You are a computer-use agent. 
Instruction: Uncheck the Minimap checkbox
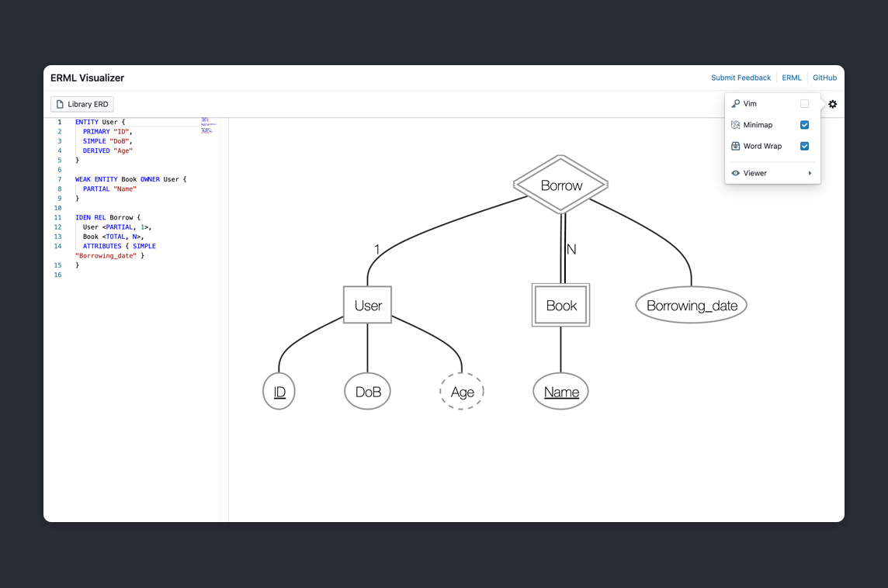[x=804, y=125]
